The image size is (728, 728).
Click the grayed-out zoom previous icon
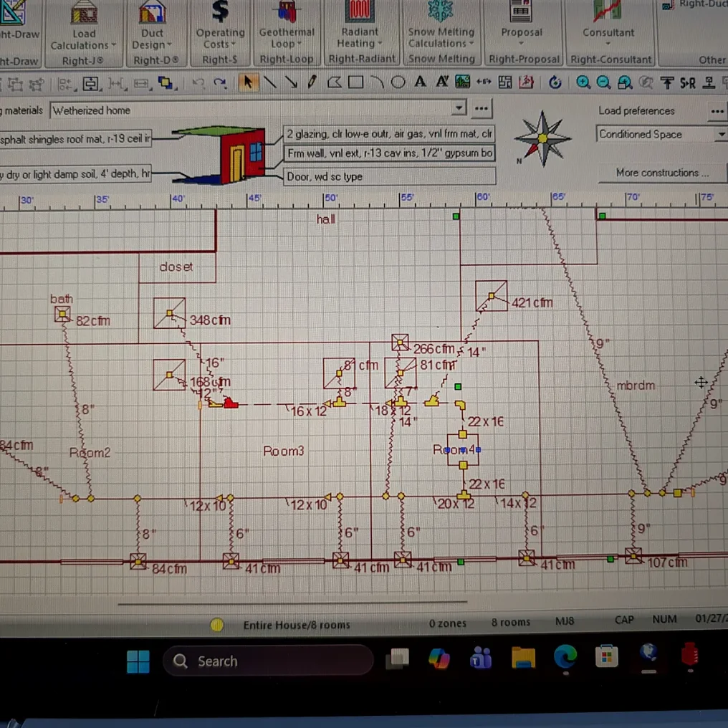coord(646,82)
